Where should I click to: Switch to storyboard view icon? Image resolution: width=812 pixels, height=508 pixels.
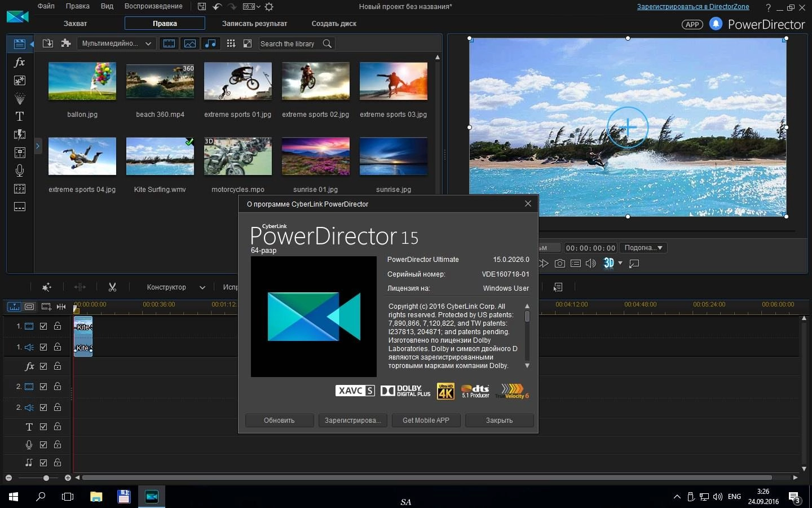29,306
